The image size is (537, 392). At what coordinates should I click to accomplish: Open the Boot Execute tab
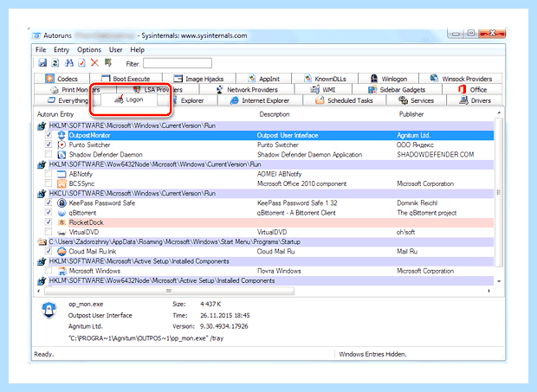(126, 79)
